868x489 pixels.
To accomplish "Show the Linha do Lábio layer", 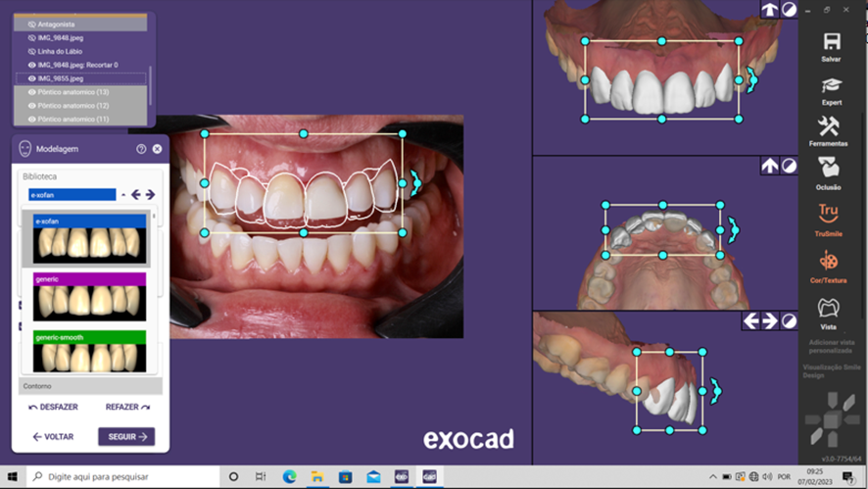I will [x=31, y=51].
